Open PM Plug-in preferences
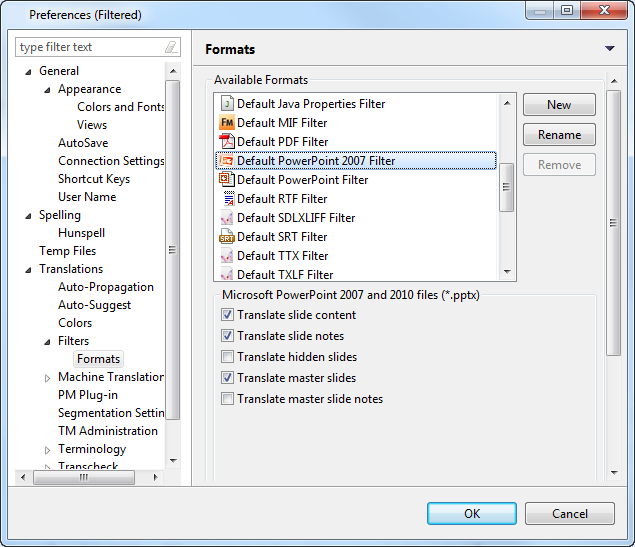Screen dimensions: 635x547 click(x=88, y=395)
